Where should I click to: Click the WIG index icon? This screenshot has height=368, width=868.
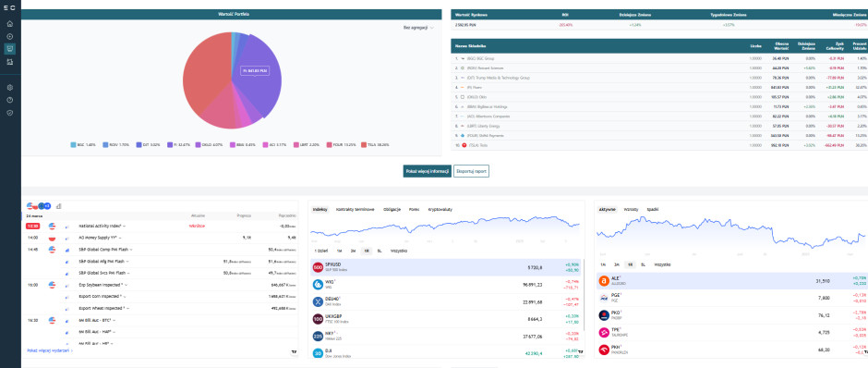pos(318,284)
